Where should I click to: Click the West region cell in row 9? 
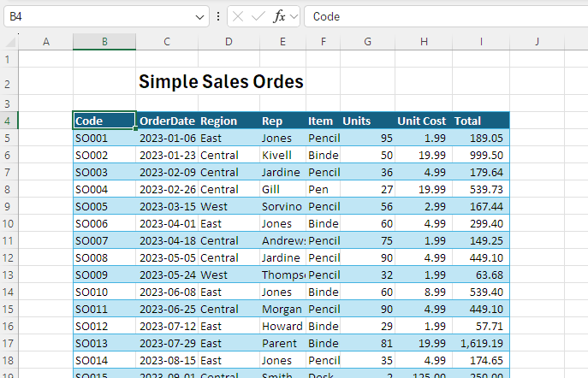click(229, 206)
